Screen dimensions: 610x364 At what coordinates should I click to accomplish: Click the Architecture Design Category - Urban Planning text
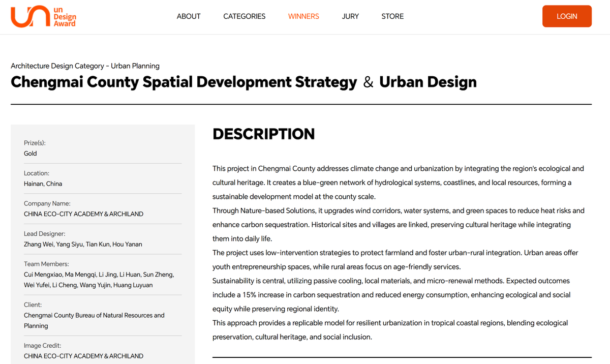point(85,66)
